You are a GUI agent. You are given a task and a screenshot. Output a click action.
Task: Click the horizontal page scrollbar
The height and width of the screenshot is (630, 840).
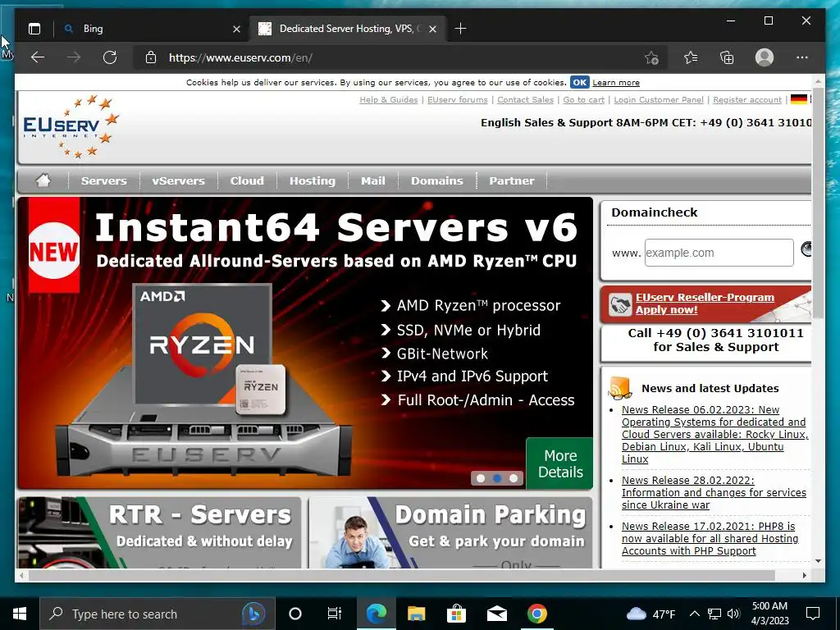point(402,575)
